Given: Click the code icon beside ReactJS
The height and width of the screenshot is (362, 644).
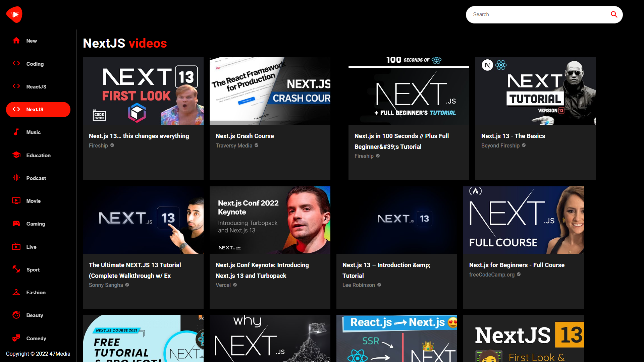Looking at the screenshot, I should pyautogui.click(x=16, y=86).
